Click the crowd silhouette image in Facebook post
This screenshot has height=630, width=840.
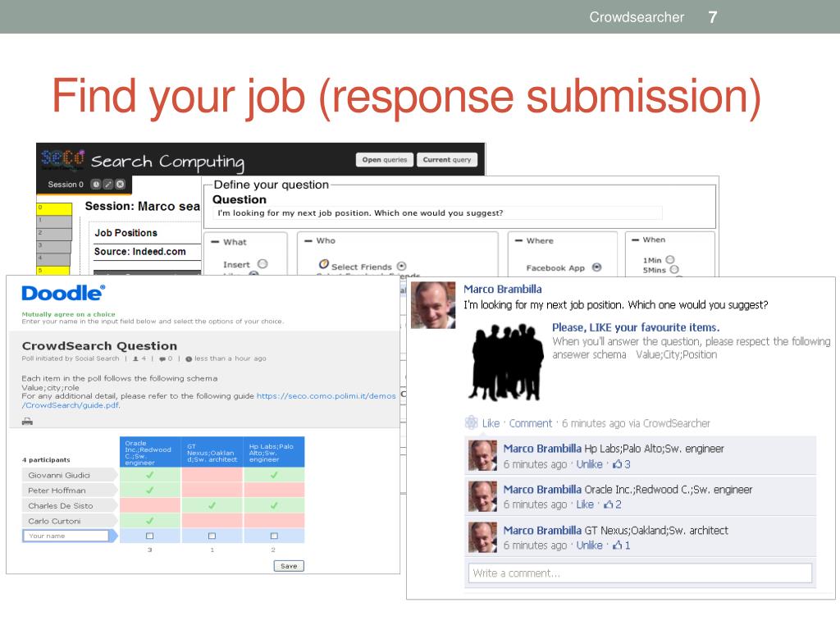[x=505, y=362]
